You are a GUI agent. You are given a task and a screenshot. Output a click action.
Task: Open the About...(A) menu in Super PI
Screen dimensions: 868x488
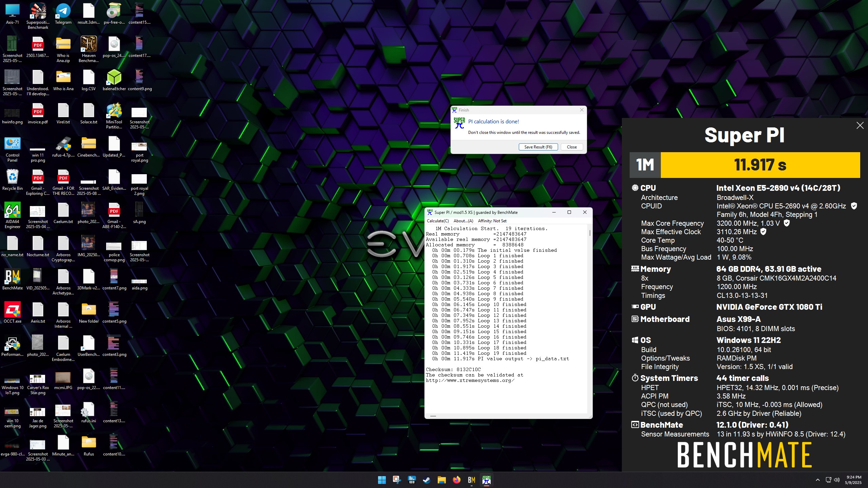pos(463,221)
